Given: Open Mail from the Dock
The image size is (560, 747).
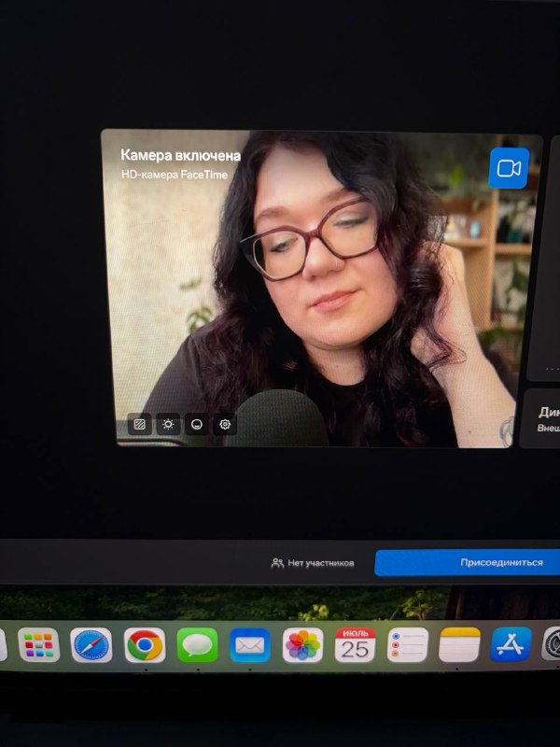Looking at the screenshot, I should coord(250,645).
